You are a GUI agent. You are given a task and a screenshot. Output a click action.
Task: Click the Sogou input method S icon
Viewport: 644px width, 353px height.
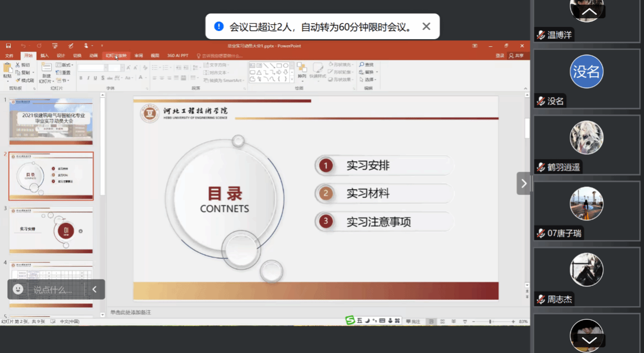tap(349, 320)
